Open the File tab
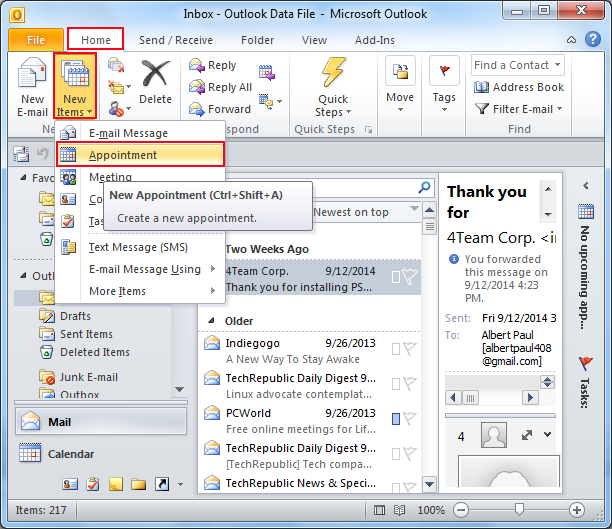612x529 pixels. (36, 40)
